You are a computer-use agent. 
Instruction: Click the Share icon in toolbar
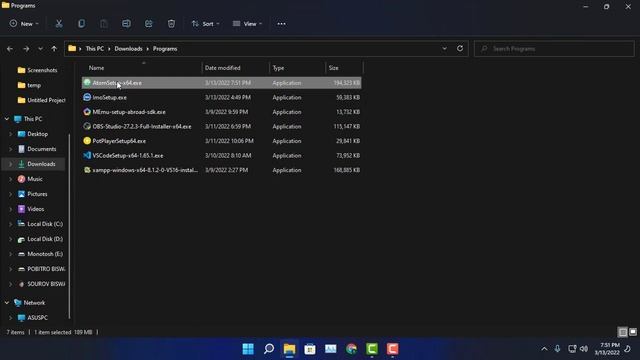tap(149, 24)
